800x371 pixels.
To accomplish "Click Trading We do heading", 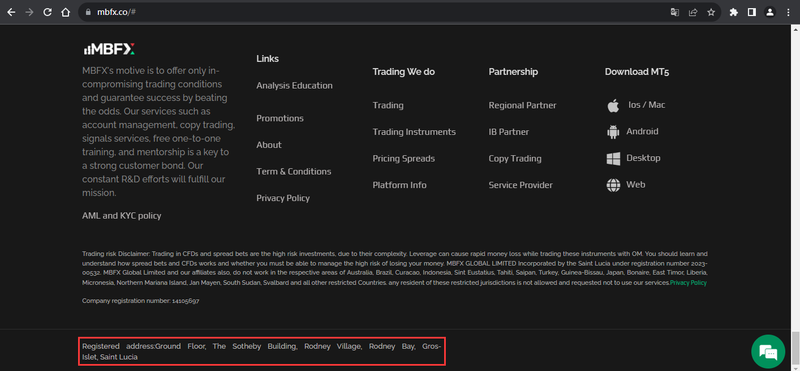I will (404, 72).
